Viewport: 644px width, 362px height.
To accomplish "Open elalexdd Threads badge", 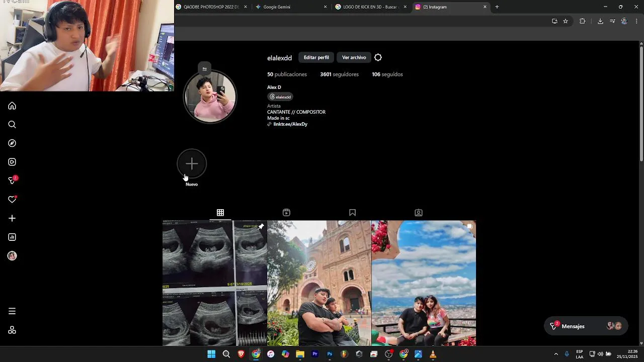I will [280, 97].
